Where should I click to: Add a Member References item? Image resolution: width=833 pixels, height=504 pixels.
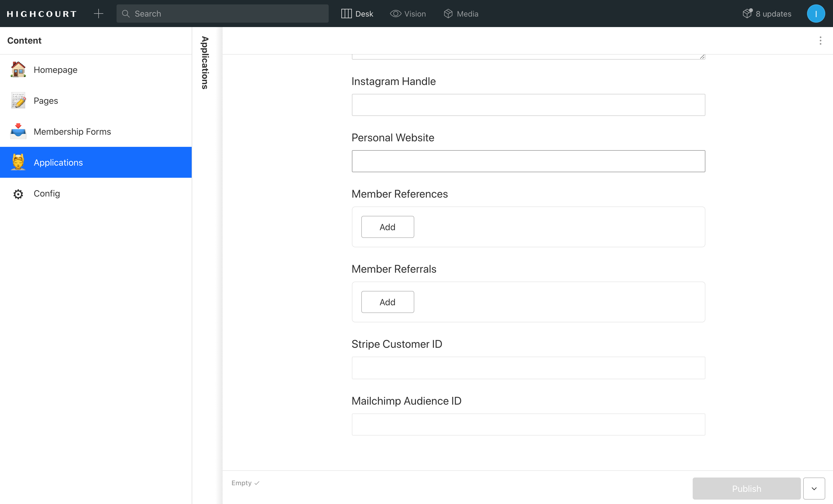click(387, 227)
